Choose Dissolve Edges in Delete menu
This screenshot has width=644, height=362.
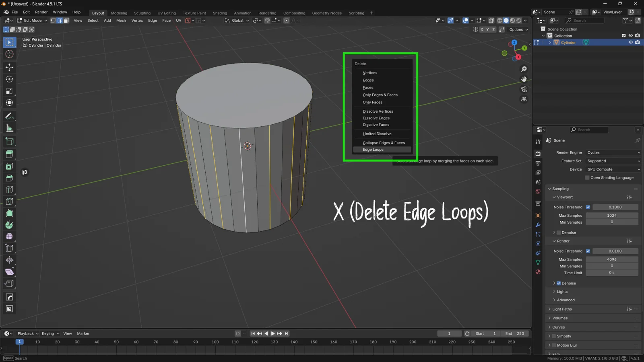[382, 118]
